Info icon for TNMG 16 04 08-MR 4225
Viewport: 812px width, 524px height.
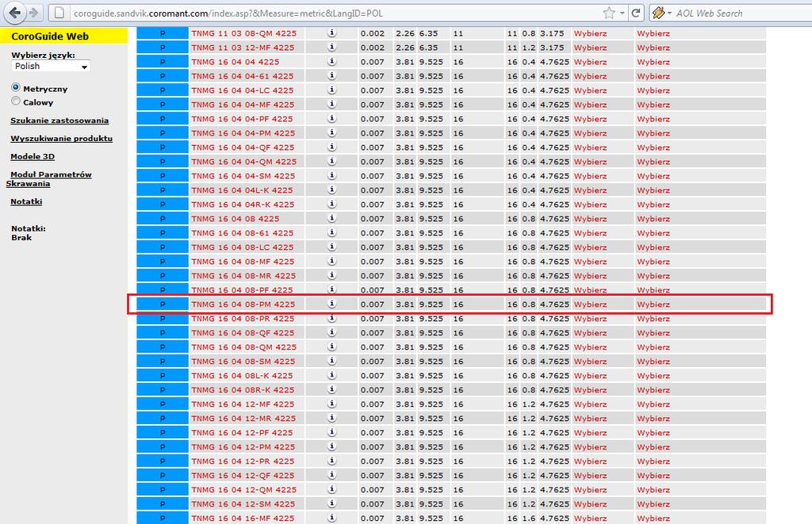point(332,275)
